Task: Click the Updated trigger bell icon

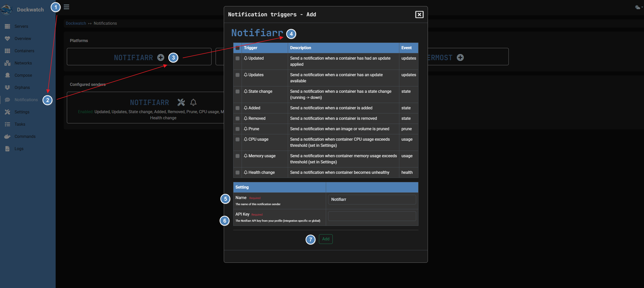Action: [246, 58]
